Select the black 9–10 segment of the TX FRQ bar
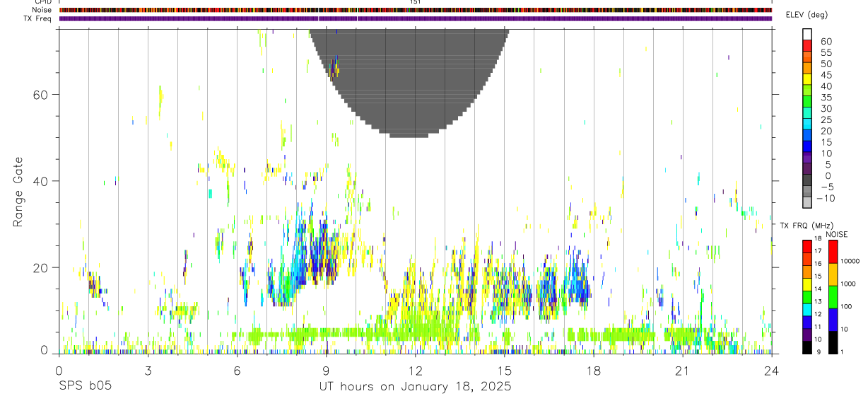 807,347
